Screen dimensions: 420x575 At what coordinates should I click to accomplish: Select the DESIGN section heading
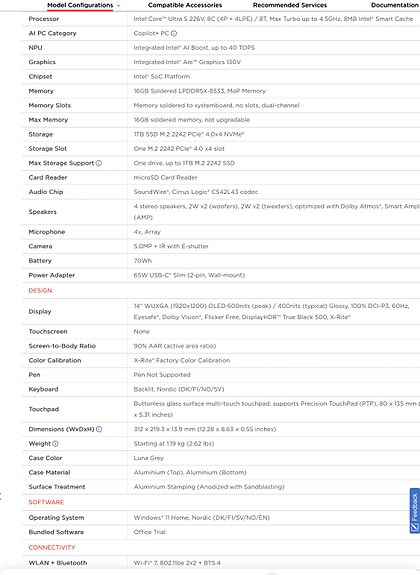tap(40, 290)
